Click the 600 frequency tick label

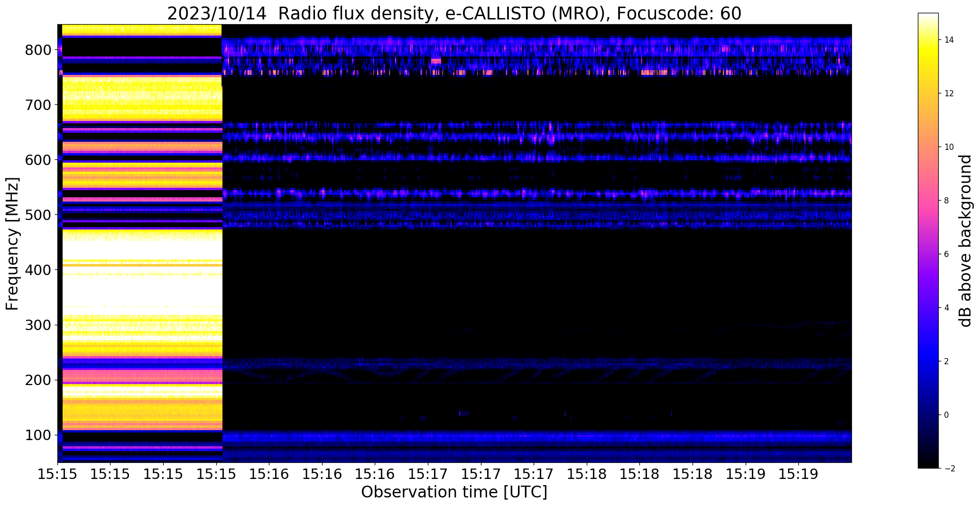37,160
